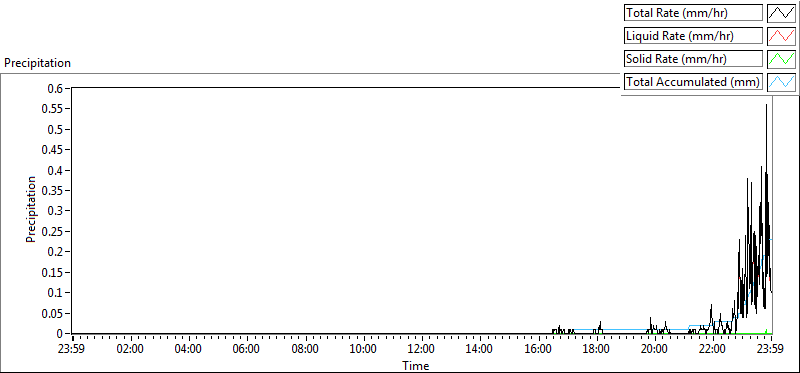Select the Total Accumulated (mm) legend label
This screenshot has height=373, width=800.
tap(693, 82)
